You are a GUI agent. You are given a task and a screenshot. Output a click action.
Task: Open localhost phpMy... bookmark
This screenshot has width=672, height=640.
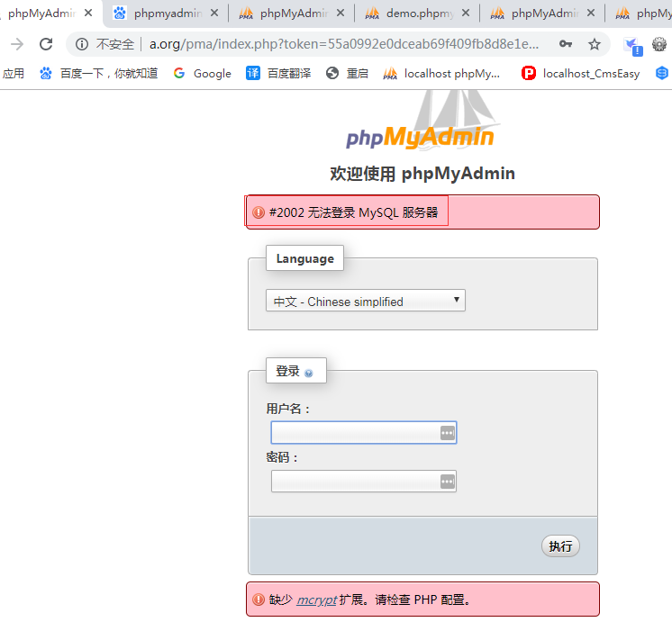(441, 74)
